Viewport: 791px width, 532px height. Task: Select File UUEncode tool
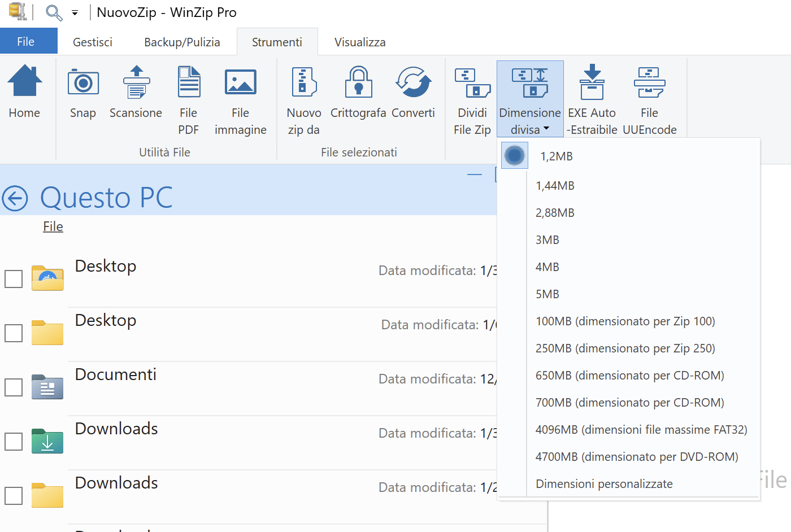[650, 101]
